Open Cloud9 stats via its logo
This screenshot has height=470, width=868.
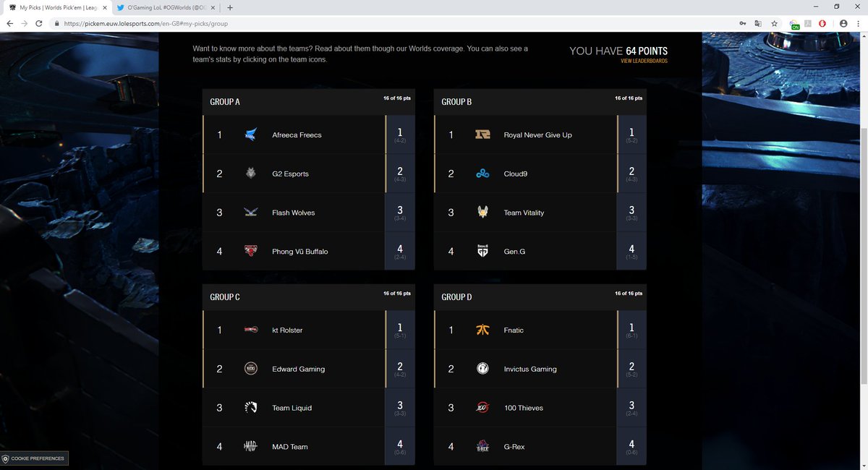tap(482, 174)
